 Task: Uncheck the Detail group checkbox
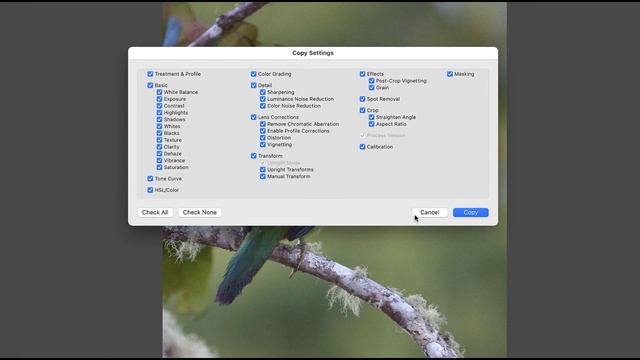253,85
